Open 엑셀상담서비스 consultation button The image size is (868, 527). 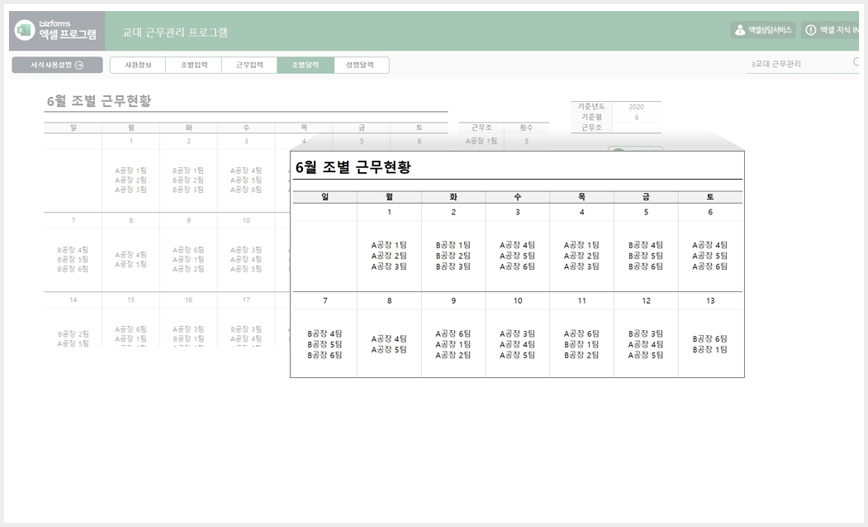[763, 30]
